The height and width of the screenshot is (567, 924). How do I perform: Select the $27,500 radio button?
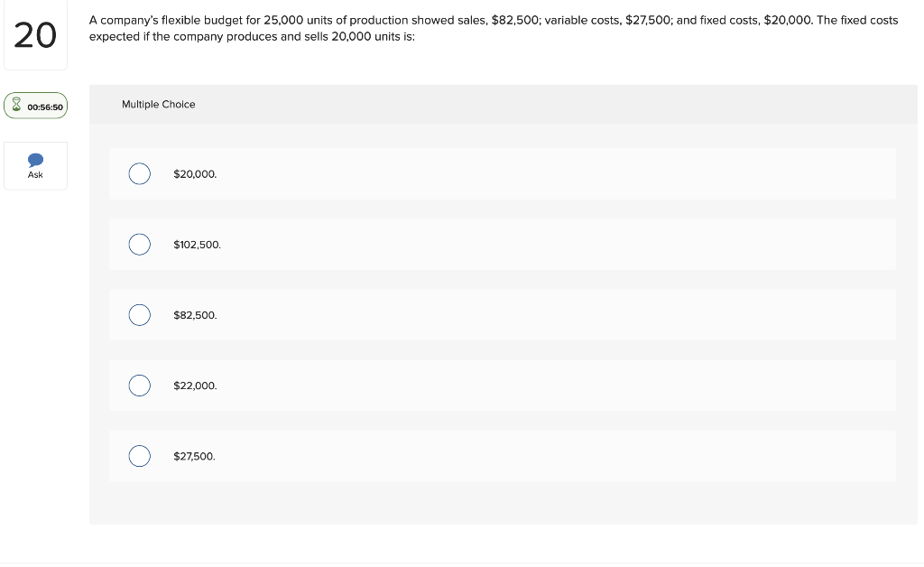(x=140, y=456)
